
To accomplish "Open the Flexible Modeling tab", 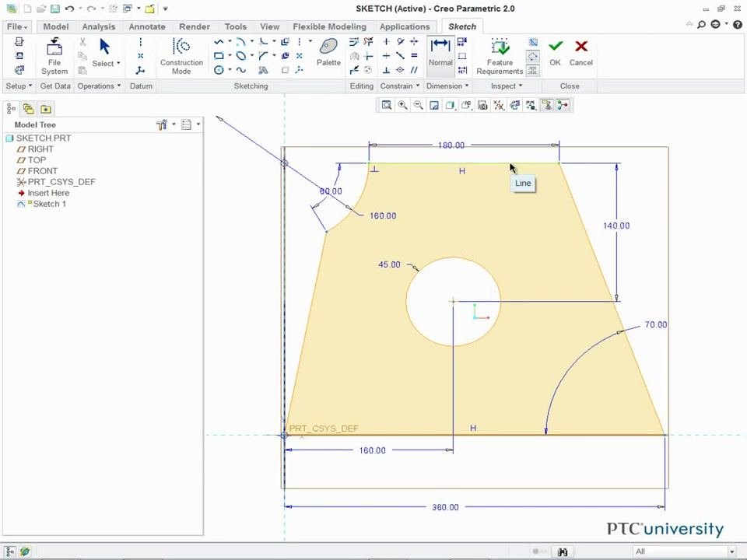I will (x=330, y=26).
